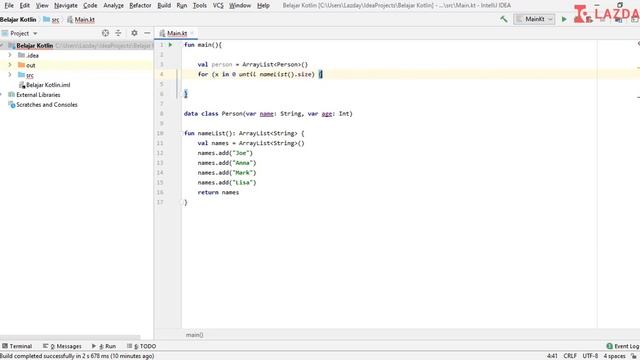Open the Run tool window
The height and width of the screenshot is (360, 640).
[104, 346]
